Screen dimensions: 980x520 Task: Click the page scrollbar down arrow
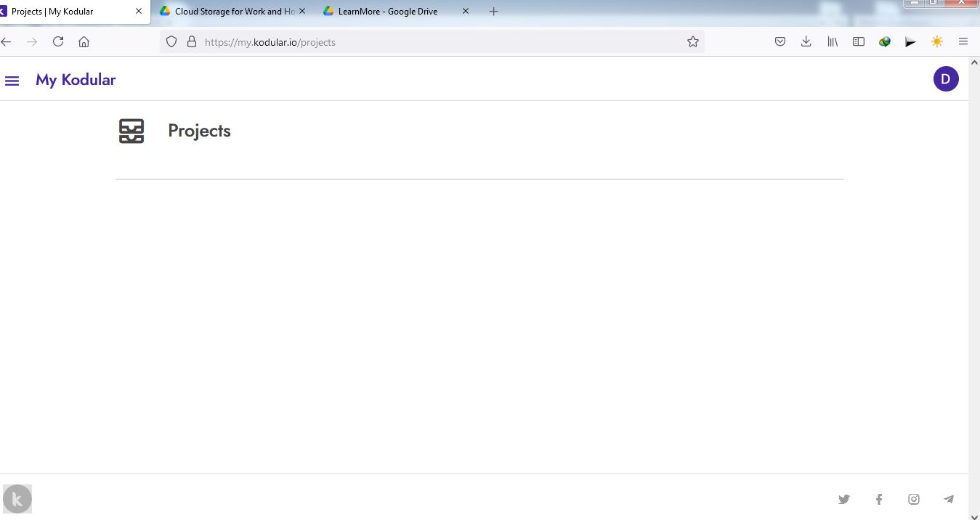(974, 515)
